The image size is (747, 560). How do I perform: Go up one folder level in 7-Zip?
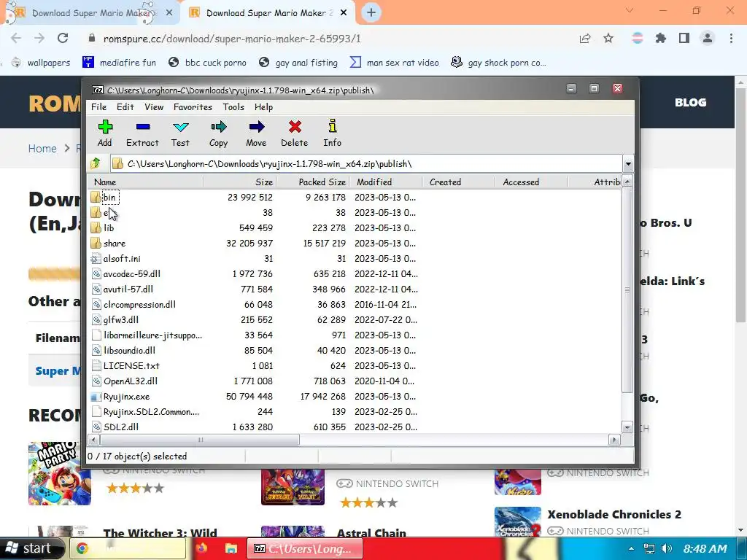96,164
